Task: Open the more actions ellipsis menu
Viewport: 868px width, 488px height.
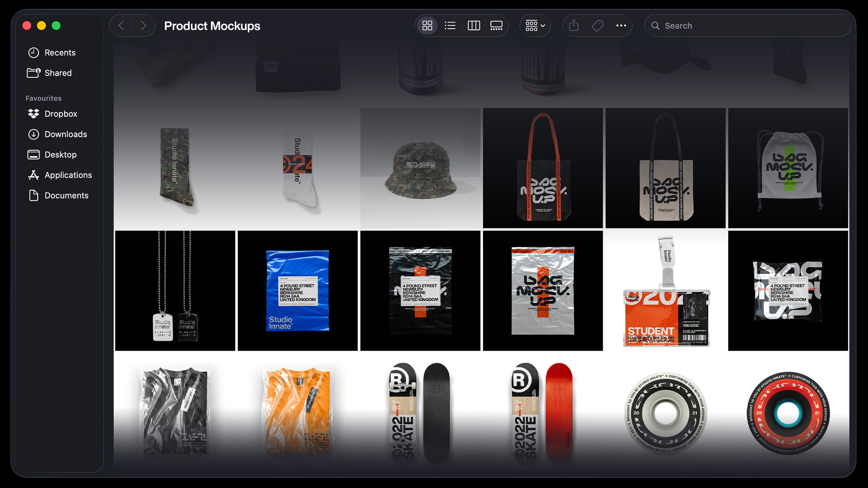Action: click(x=621, y=26)
